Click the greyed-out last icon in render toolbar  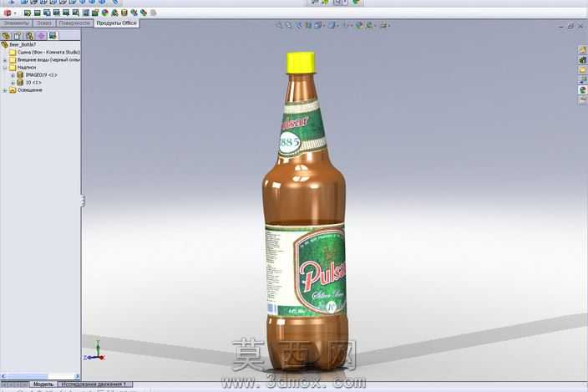coord(153,13)
